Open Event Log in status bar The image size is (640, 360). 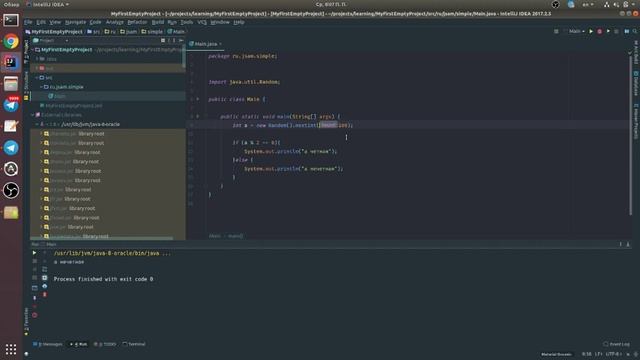pos(616,344)
